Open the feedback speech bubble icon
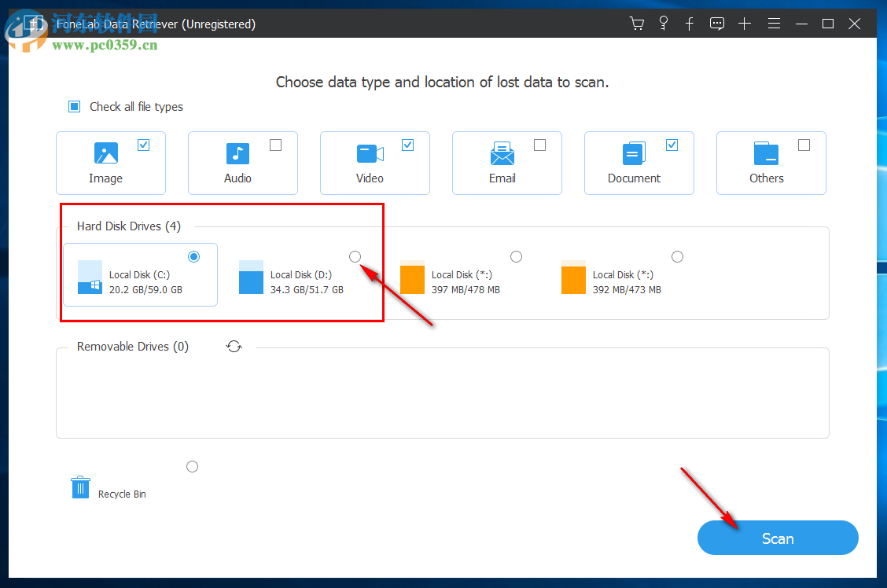 click(x=716, y=24)
